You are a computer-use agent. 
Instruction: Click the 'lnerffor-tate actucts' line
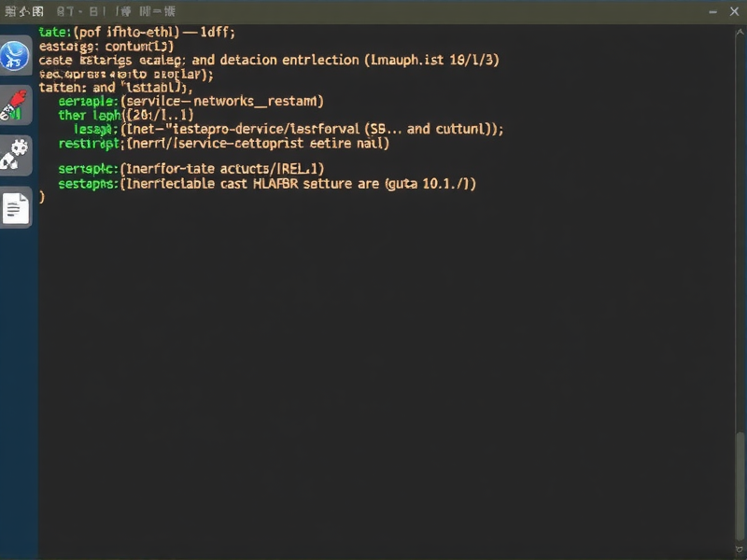coord(224,169)
